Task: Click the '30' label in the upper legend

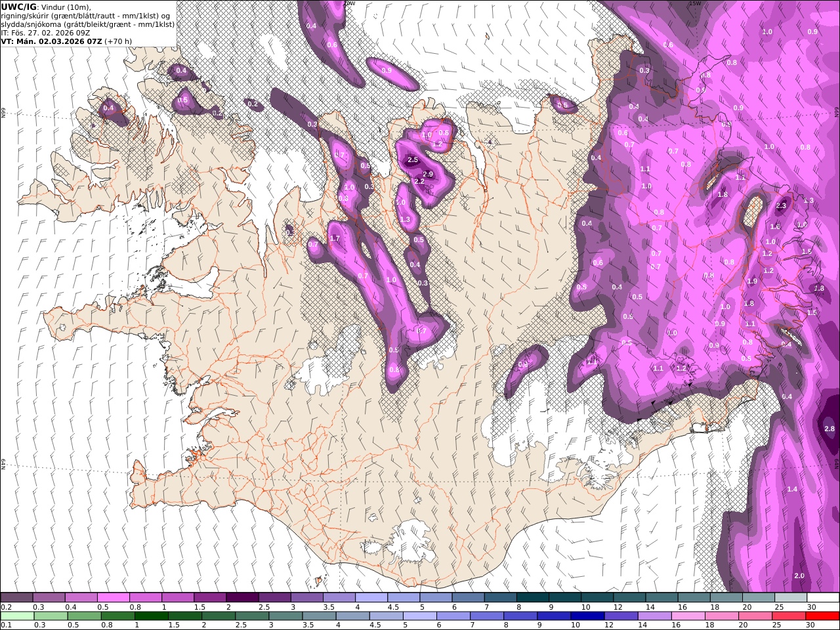Action: [x=811, y=607]
